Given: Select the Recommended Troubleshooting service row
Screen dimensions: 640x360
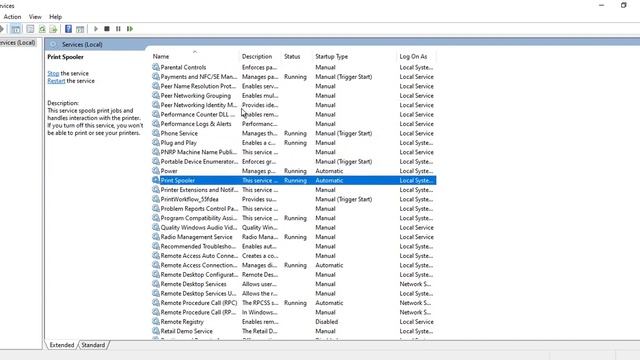Looking at the screenshot, I should click(x=293, y=246).
